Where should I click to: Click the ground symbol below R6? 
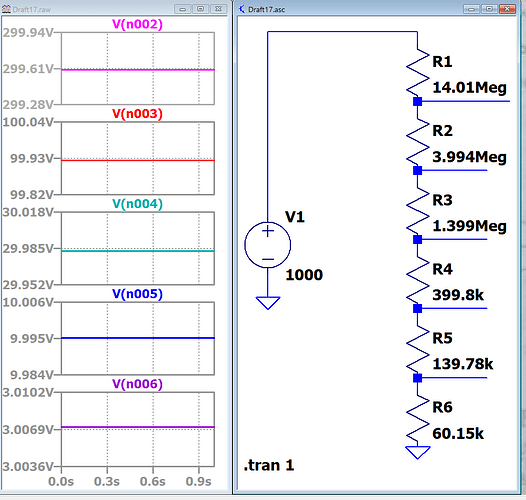pyautogui.click(x=418, y=452)
